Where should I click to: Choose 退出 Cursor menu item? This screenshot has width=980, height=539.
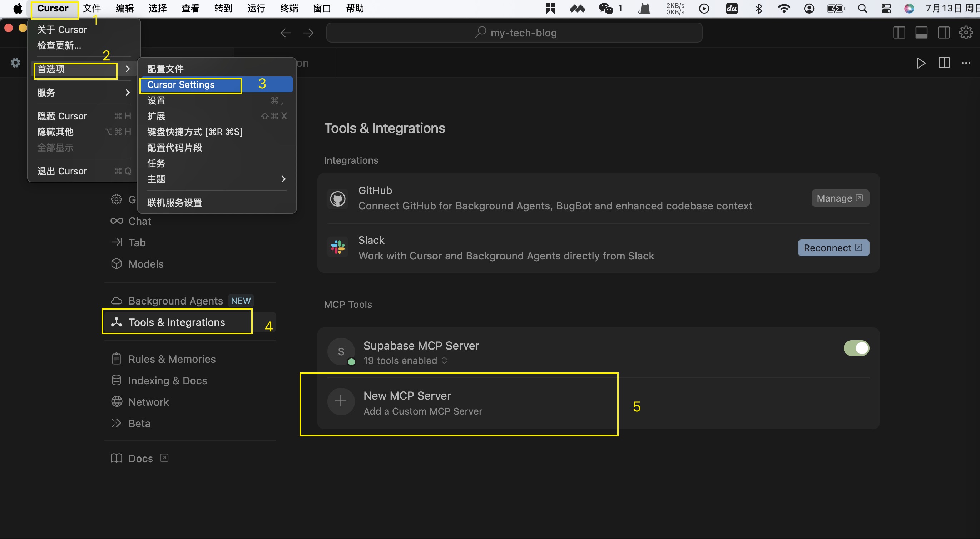83,171
